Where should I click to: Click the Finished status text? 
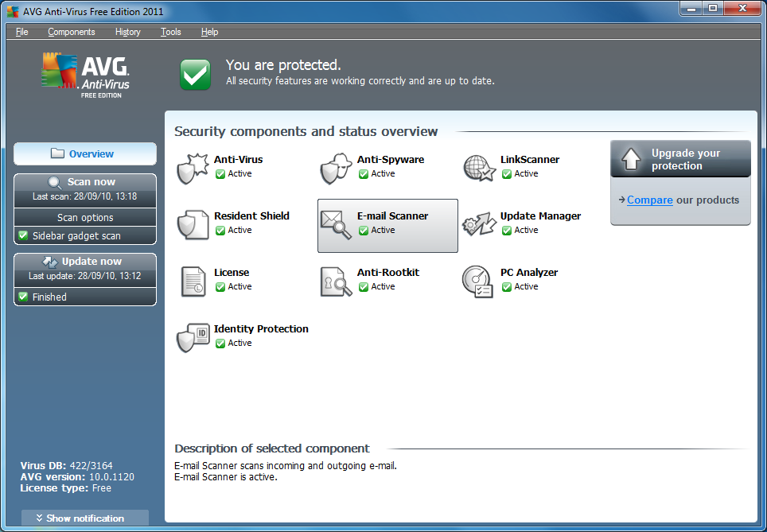click(x=49, y=297)
